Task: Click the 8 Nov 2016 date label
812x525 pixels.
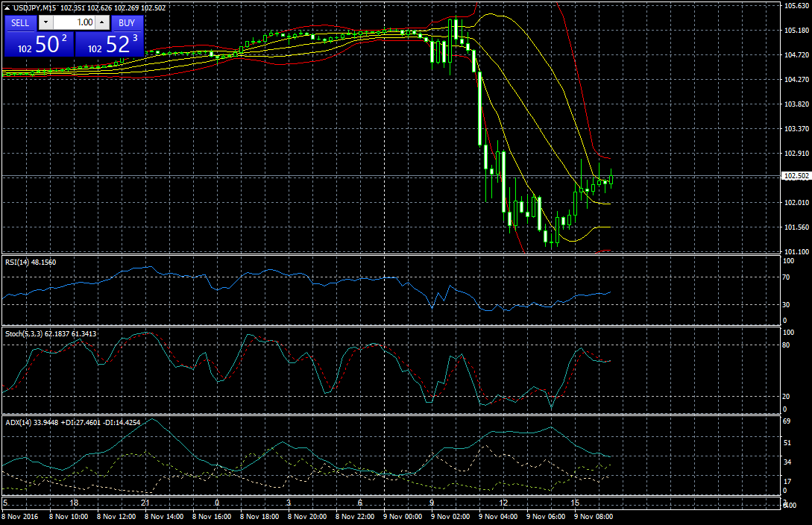Action: tap(21, 516)
